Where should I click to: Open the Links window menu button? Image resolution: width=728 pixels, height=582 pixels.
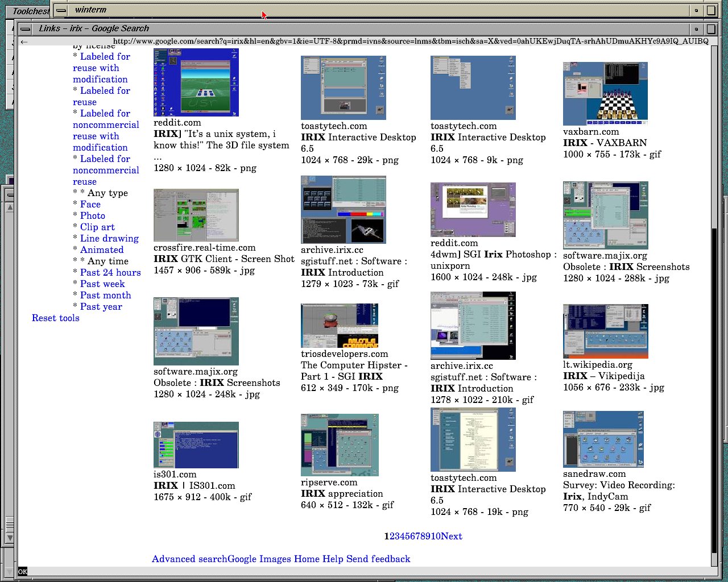pos(26,28)
